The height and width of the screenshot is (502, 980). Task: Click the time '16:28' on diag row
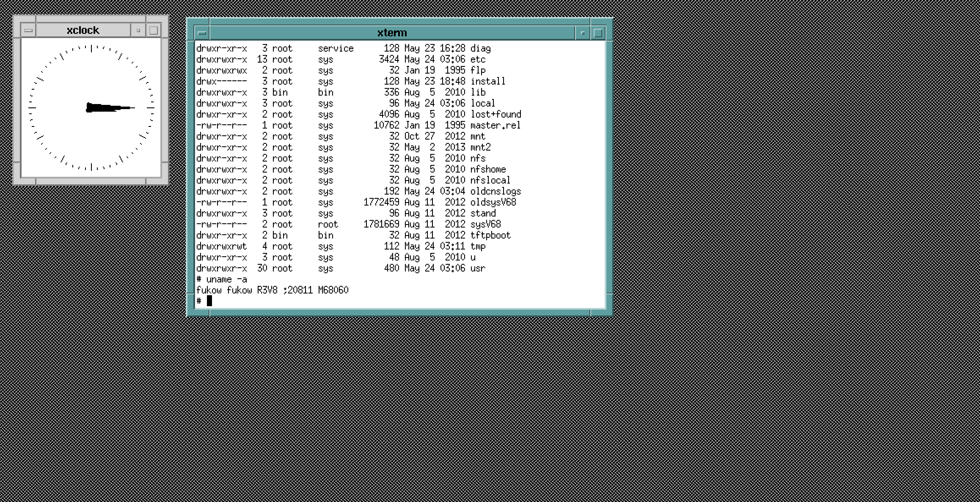[x=453, y=48]
